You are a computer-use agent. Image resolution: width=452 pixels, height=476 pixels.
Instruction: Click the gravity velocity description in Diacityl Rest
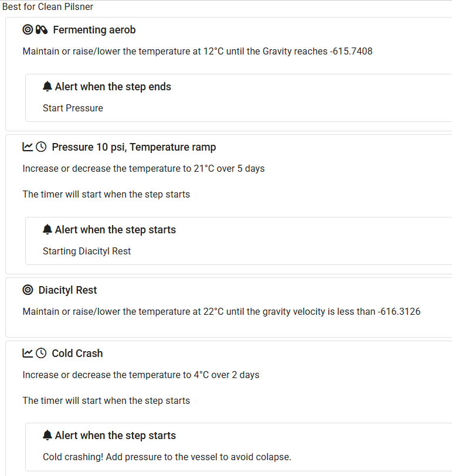(221, 311)
